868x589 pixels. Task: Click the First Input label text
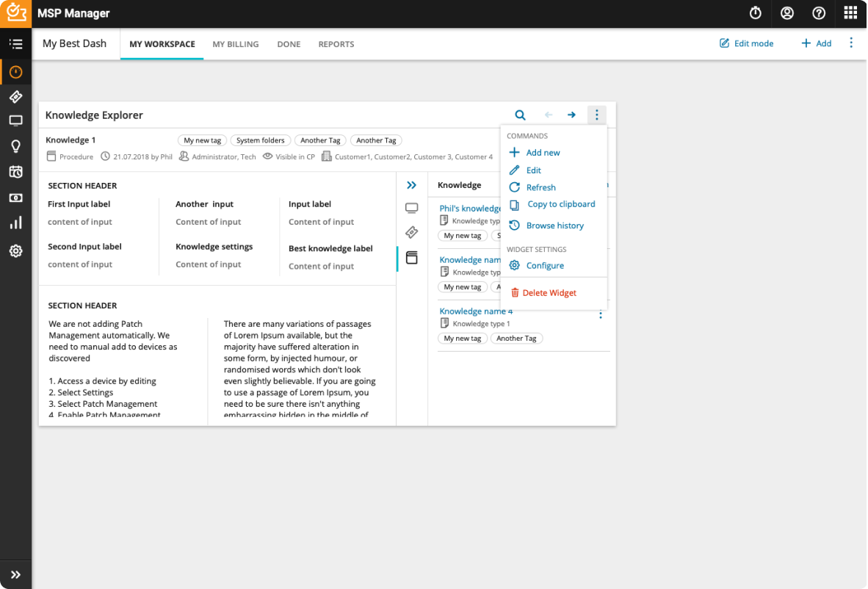[79, 203]
